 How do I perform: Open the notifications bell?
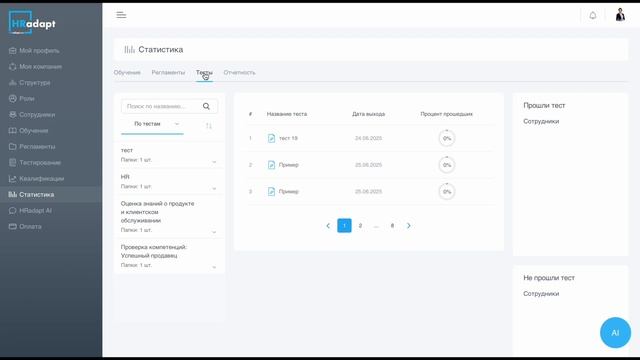pyautogui.click(x=593, y=16)
